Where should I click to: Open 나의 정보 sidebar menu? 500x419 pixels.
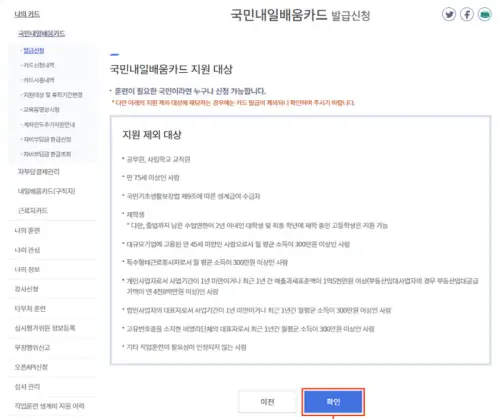click(27, 269)
